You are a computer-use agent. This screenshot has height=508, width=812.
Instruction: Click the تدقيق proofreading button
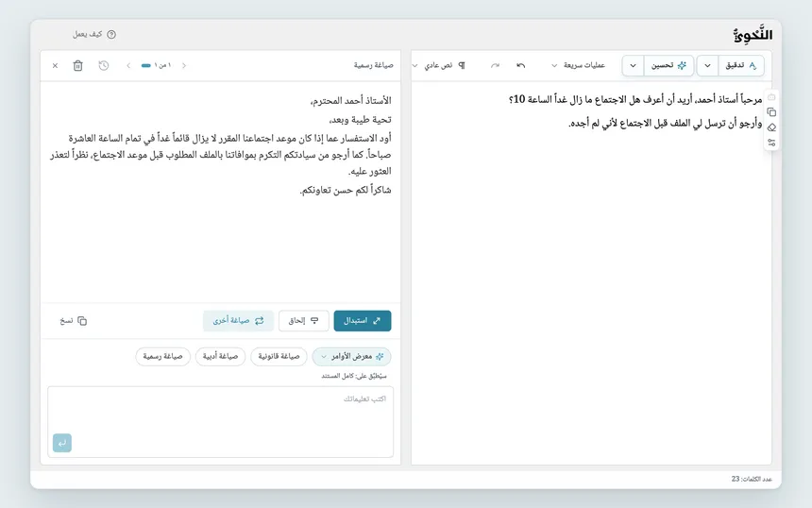741,66
